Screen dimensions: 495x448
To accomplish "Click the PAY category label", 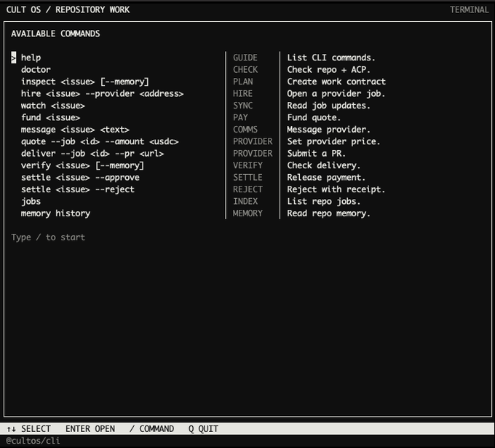I will click(240, 117).
